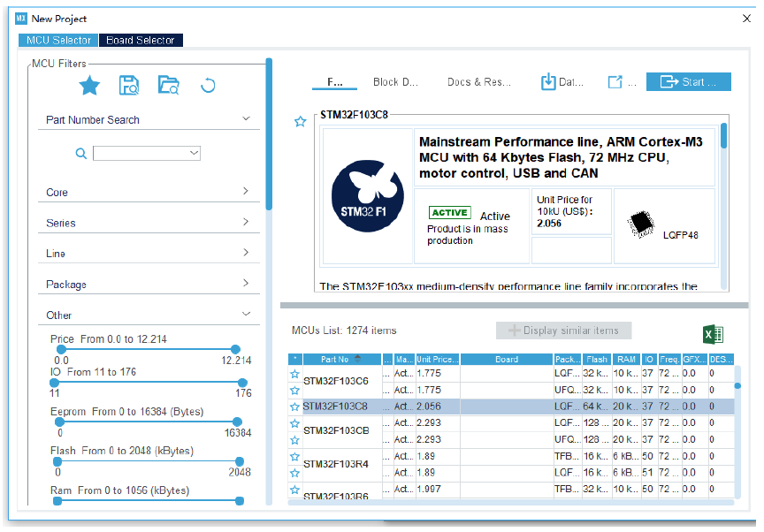Click the Start Project button
Image resolution: width=764 pixels, height=532 pixels.
689,82
